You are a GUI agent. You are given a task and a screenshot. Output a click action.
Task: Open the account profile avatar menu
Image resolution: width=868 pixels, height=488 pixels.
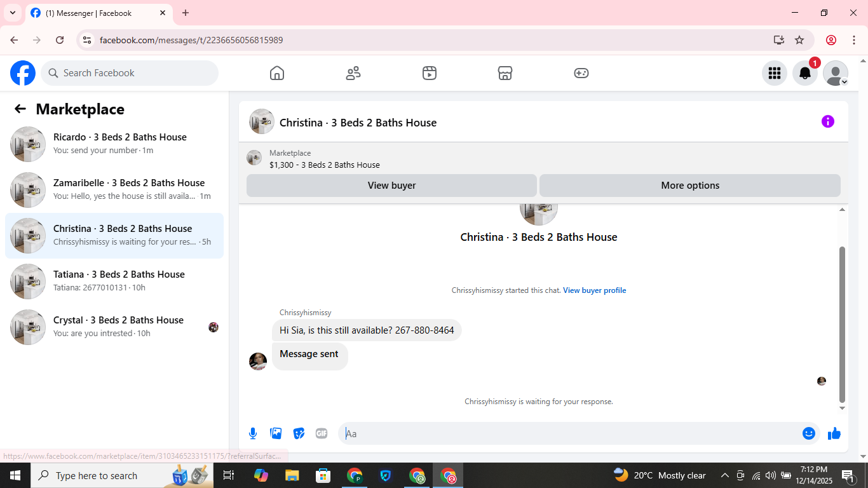(x=836, y=73)
